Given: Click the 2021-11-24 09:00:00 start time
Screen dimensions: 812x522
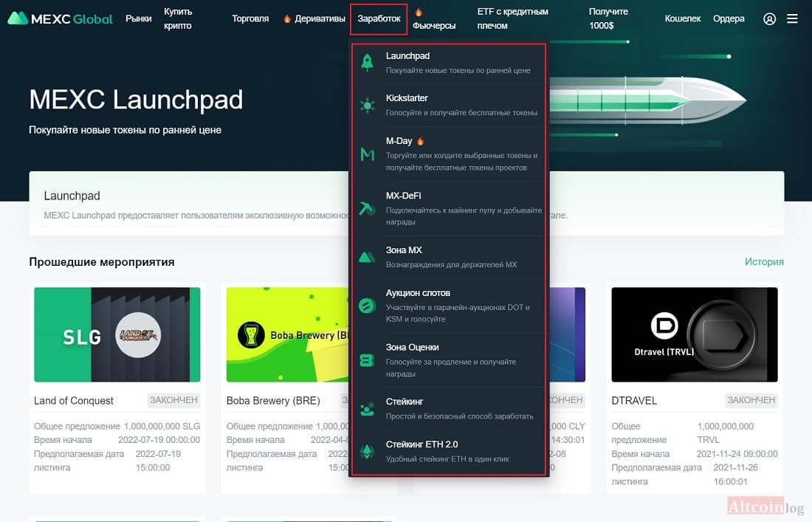Looking at the screenshot, I should 737,454.
